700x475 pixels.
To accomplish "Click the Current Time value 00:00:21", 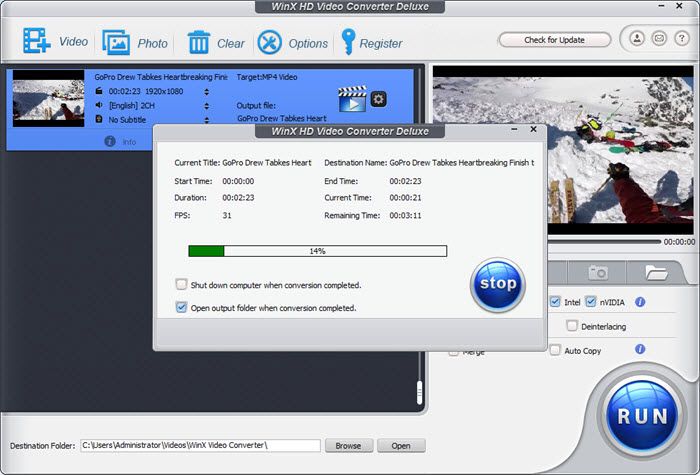I will pos(405,197).
